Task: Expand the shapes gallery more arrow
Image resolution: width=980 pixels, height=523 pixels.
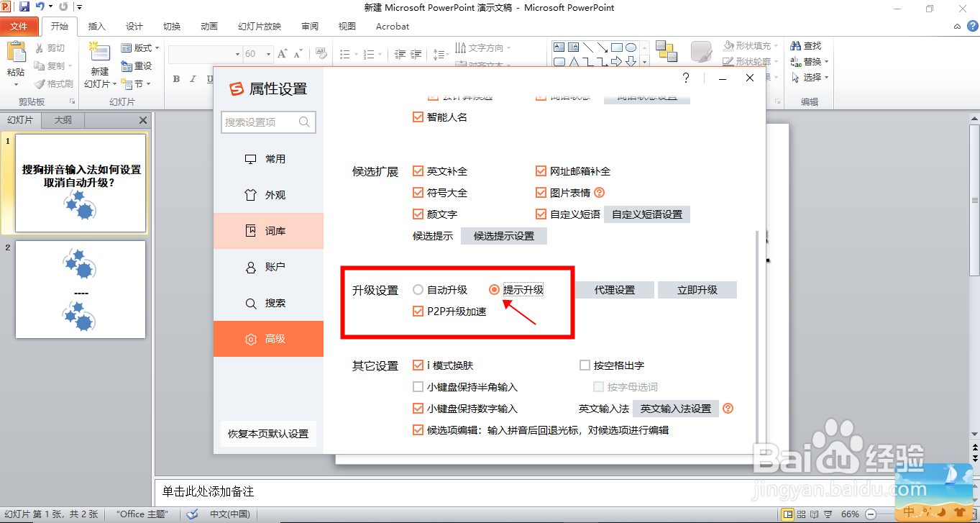Action: [x=645, y=63]
